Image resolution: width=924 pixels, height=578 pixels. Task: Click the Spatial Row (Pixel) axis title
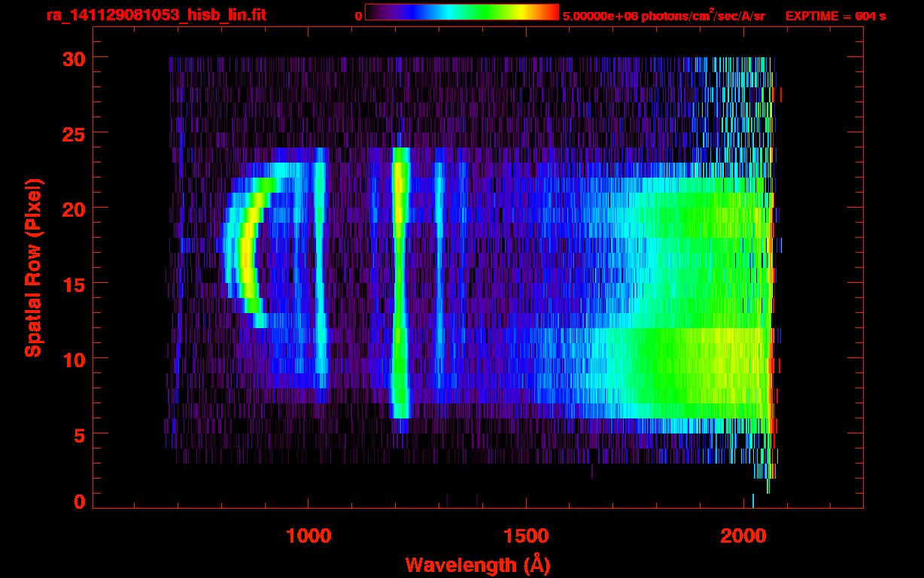[x=34, y=268]
